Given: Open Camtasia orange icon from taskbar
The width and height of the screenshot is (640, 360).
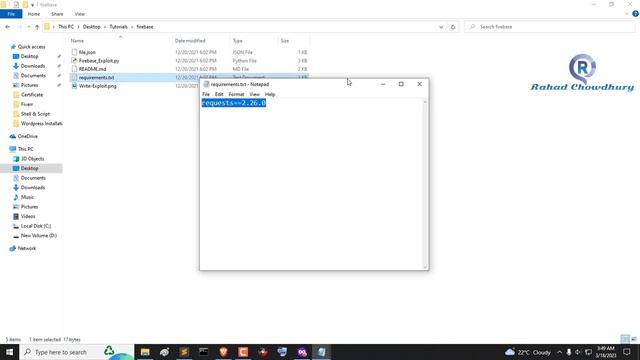Looking at the screenshot, I should [x=243, y=352].
